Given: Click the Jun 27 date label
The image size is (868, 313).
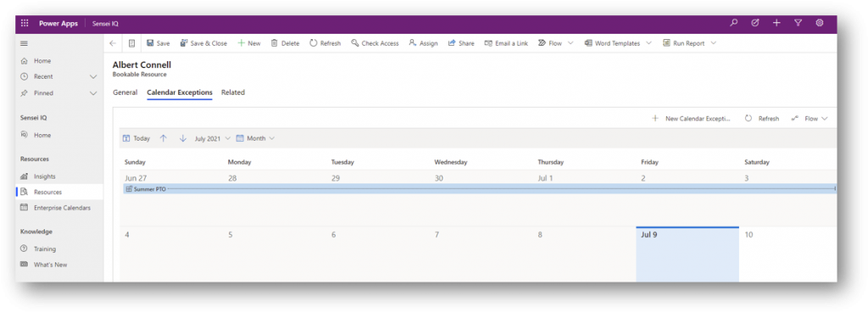Looking at the screenshot, I should point(135,178).
